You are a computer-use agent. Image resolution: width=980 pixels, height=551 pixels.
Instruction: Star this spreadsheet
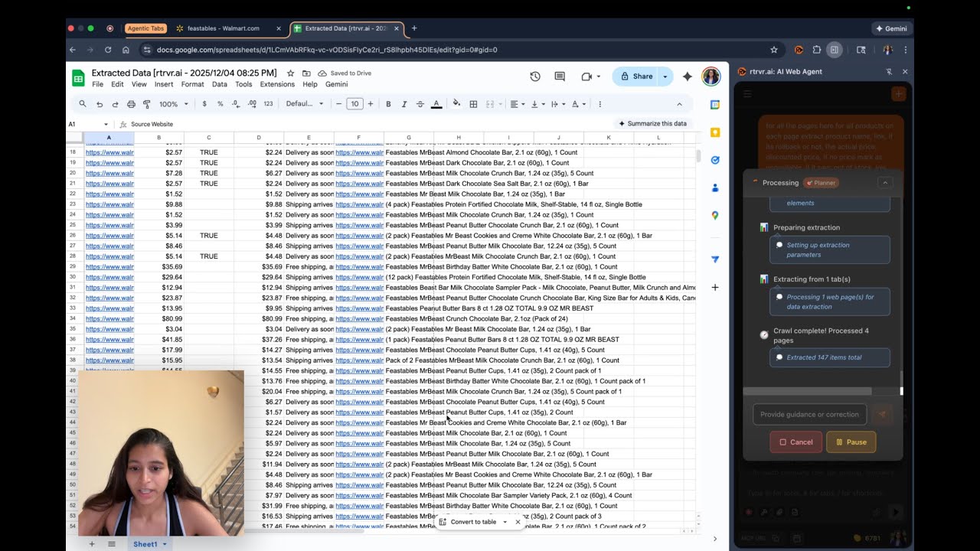click(290, 73)
